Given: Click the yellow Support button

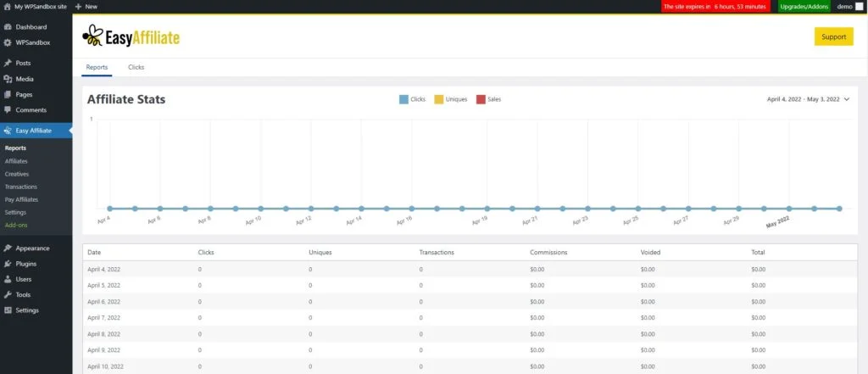Looking at the screenshot, I should pyautogui.click(x=834, y=36).
